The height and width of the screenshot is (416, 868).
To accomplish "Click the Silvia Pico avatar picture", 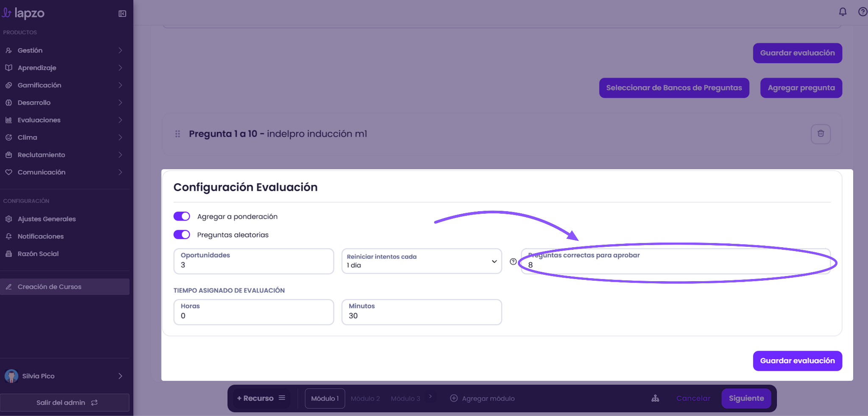I will [11, 376].
